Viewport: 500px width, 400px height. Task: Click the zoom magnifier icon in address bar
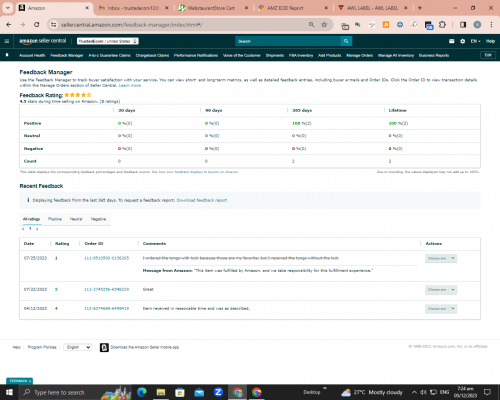pos(311,25)
